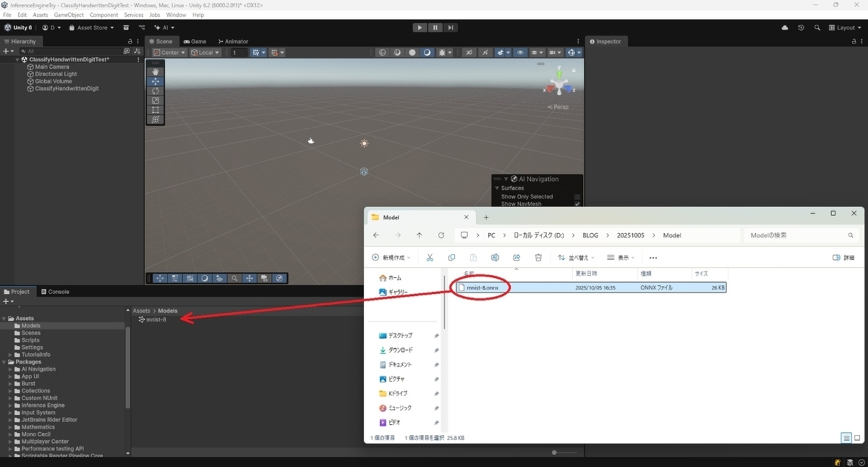Switch to the Console tab
The height and width of the screenshot is (467, 868).
(x=55, y=291)
